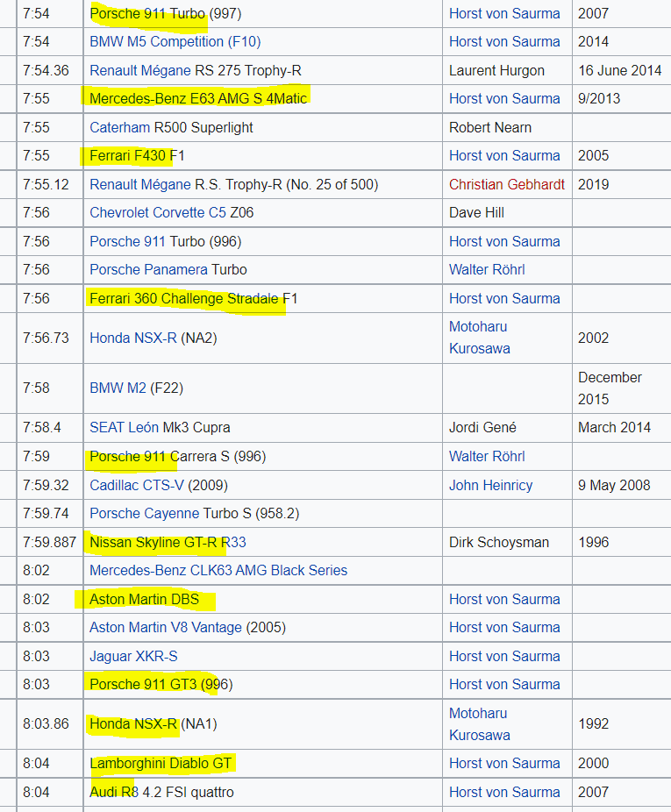
Task: Click the BMW M2 link
Action: click(x=118, y=388)
